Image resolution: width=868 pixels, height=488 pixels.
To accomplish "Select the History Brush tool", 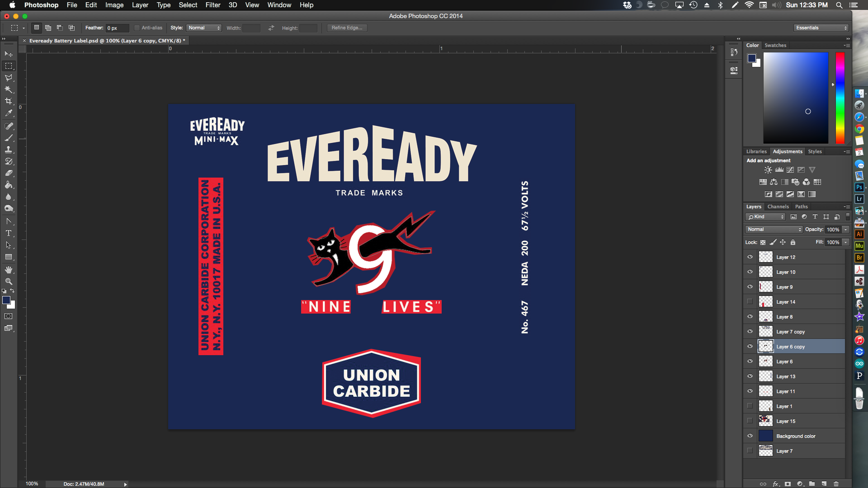I will click(x=9, y=161).
